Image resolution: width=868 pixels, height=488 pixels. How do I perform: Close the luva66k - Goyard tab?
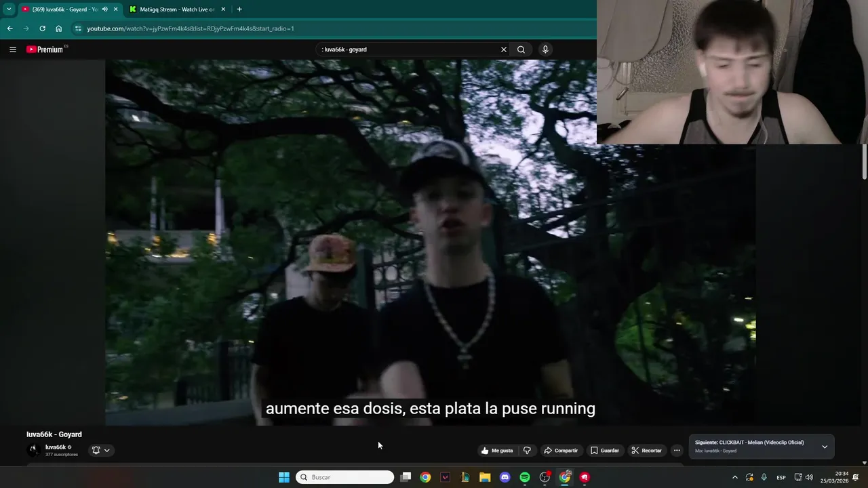[x=115, y=9]
